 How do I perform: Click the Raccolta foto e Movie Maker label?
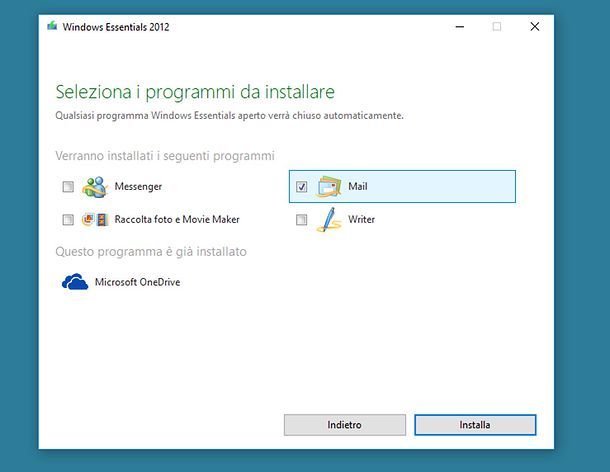pos(177,219)
